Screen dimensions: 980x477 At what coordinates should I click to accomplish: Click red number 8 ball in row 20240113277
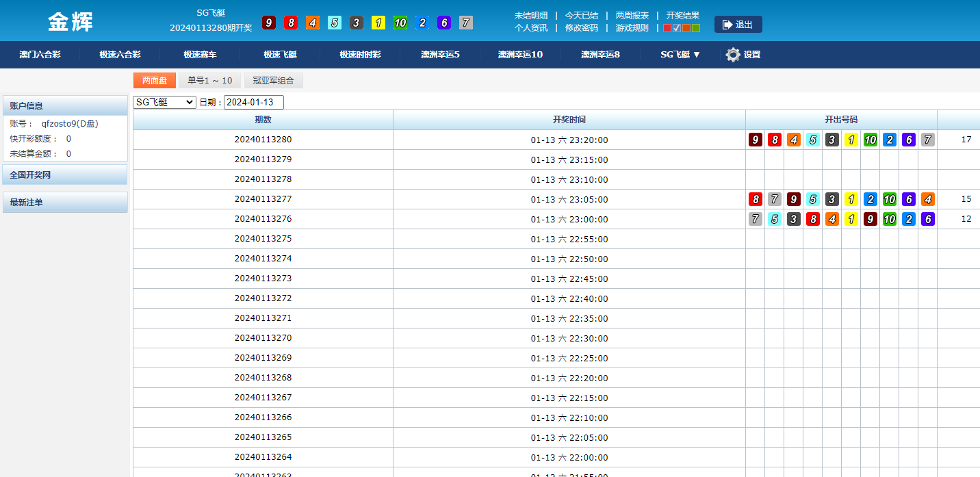(756, 199)
